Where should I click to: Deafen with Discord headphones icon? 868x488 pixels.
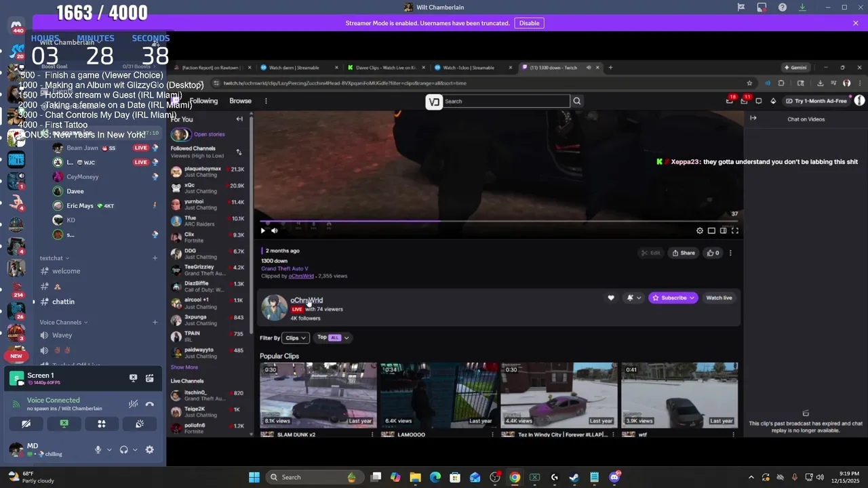coord(124,449)
